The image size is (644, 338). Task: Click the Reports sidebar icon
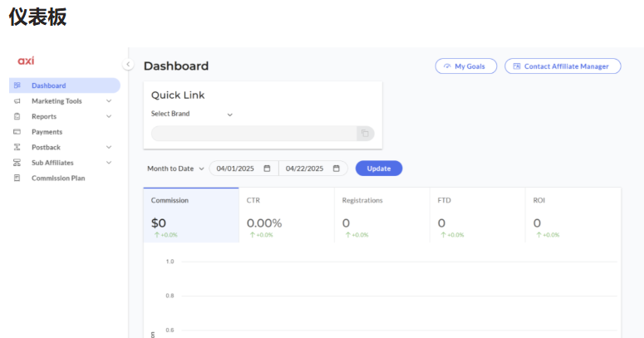click(17, 116)
